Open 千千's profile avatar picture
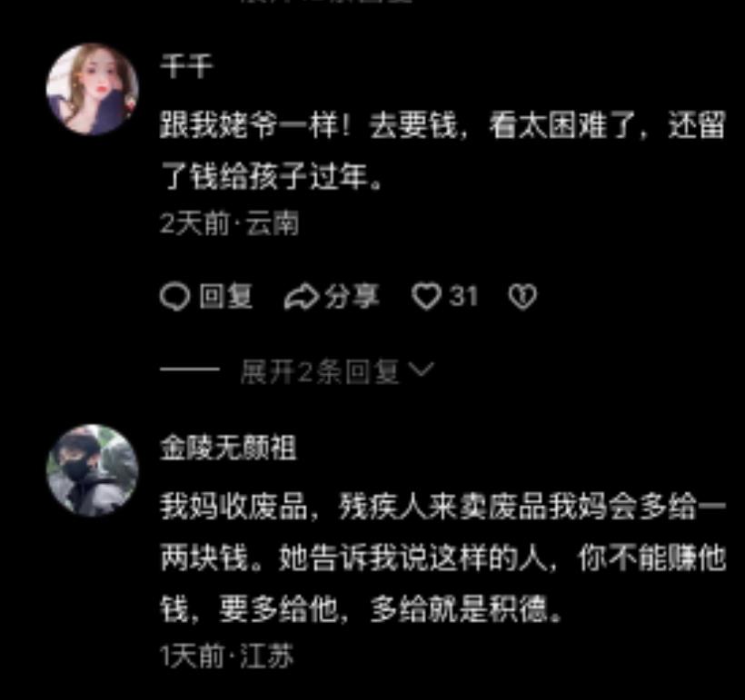Image resolution: width=745 pixels, height=700 pixels. click(92, 89)
